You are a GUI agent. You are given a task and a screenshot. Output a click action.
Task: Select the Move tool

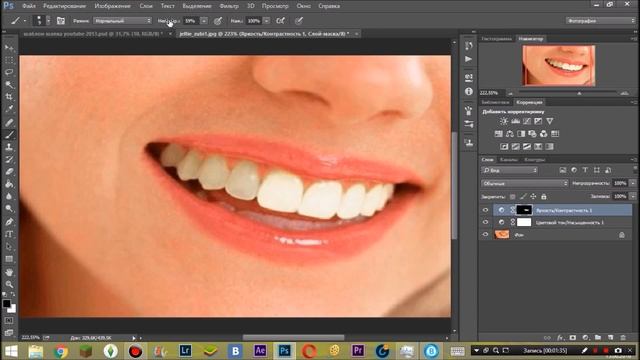pos(9,48)
